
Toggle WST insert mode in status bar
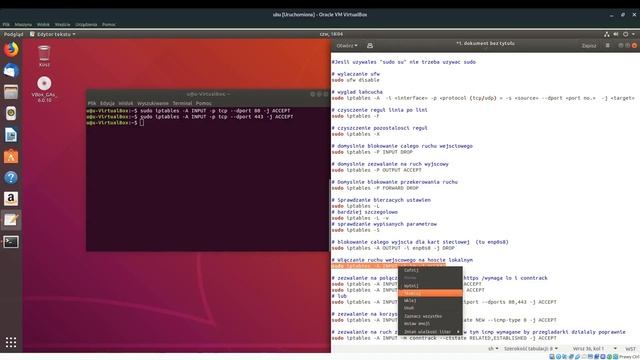[631, 349]
